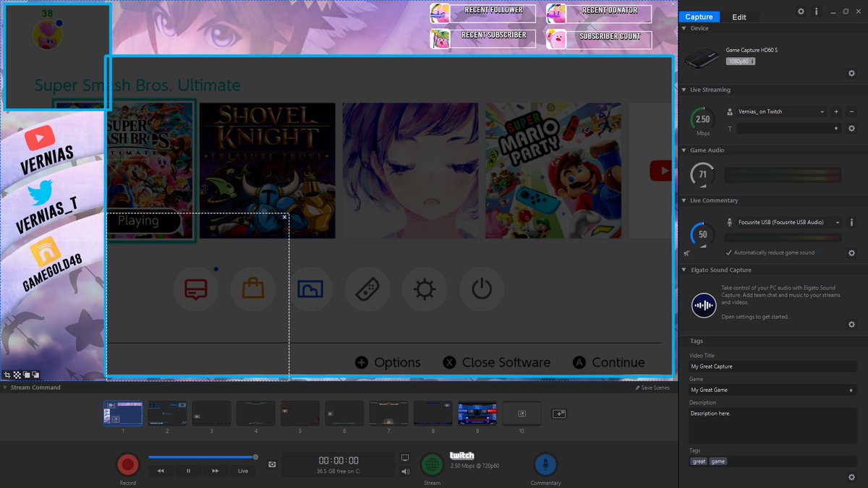Jump back to Live view
Viewport: 868px width, 488px height.
pyautogui.click(x=243, y=471)
